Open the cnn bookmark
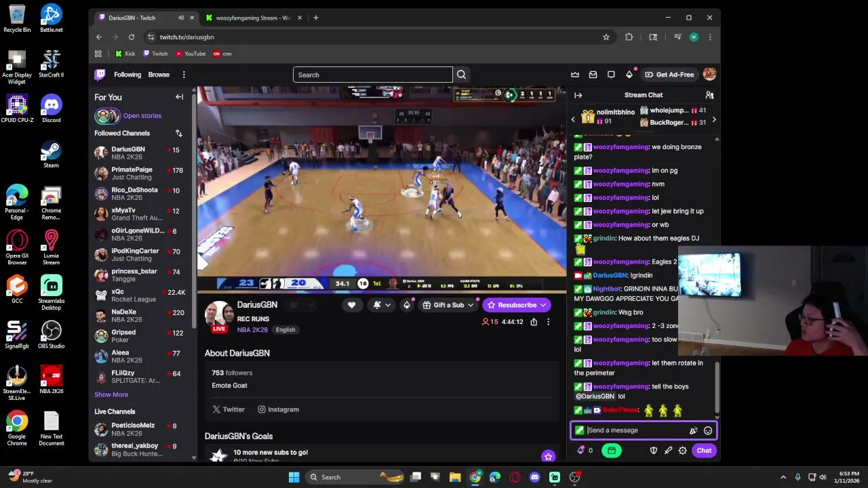This screenshot has height=488, width=868. (x=222, y=54)
